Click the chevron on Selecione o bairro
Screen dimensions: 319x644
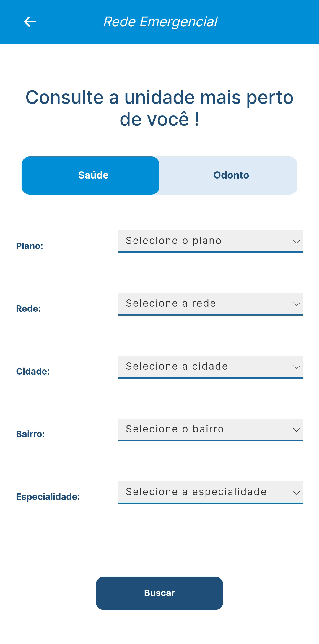tap(296, 430)
